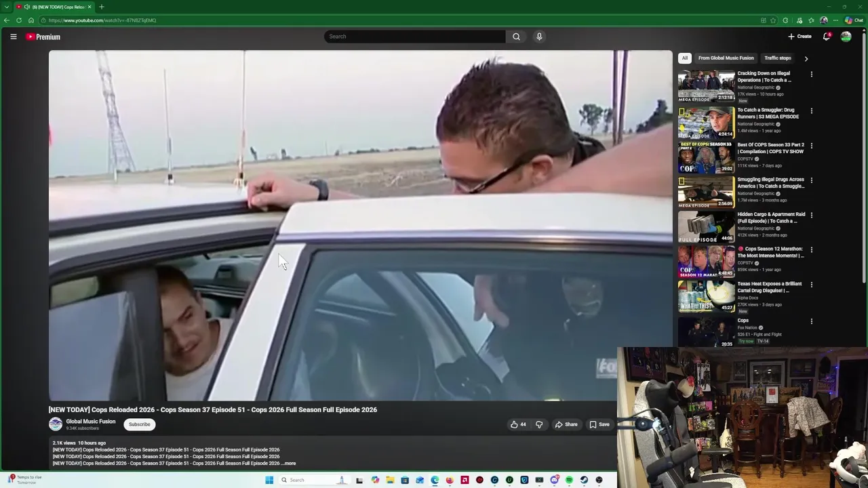The image size is (868, 488).
Task: Open Cops Season 12 Marathon video title
Action: (771, 252)
